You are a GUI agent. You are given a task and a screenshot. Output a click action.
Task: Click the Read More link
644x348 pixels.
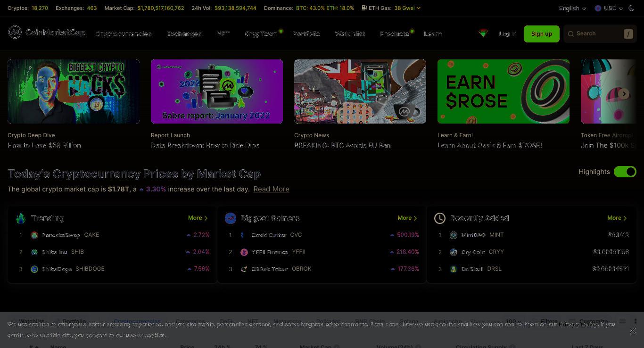(271, 189)
